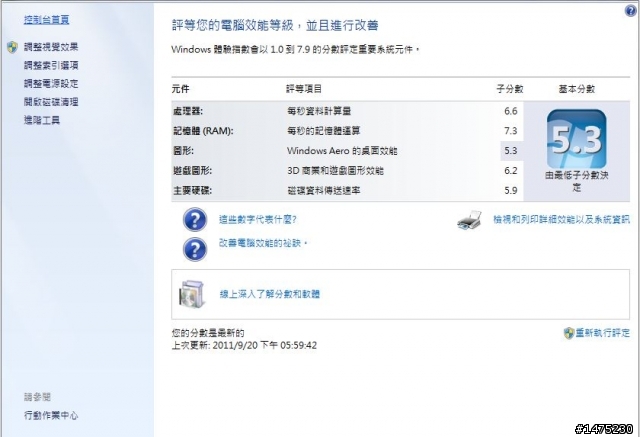
Task: Click the 圖形 component row label
Action: pyautogui.click(x=183, y=151)
